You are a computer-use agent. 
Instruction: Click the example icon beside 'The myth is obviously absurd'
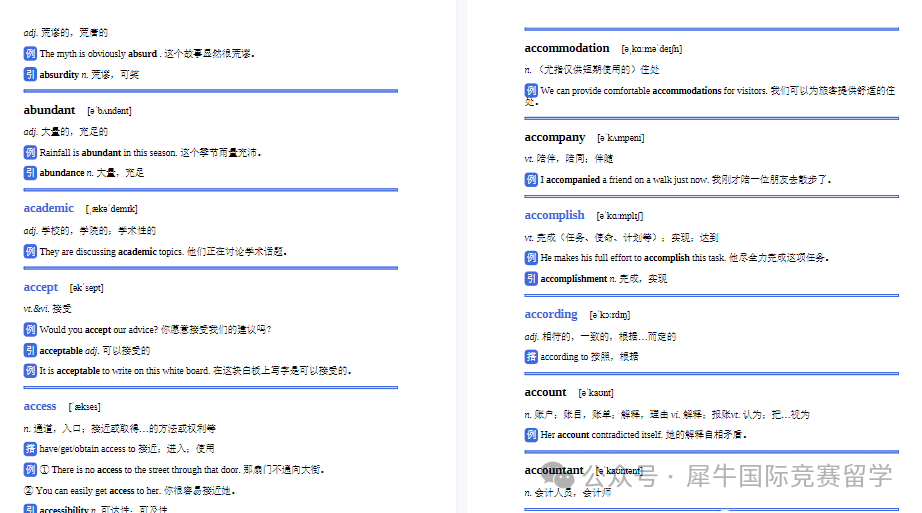30,54
